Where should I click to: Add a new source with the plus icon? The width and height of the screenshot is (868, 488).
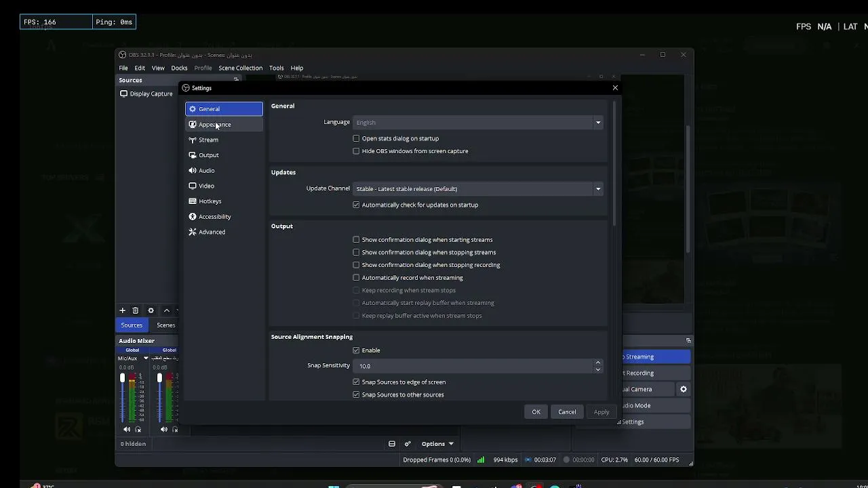[123, 310]
